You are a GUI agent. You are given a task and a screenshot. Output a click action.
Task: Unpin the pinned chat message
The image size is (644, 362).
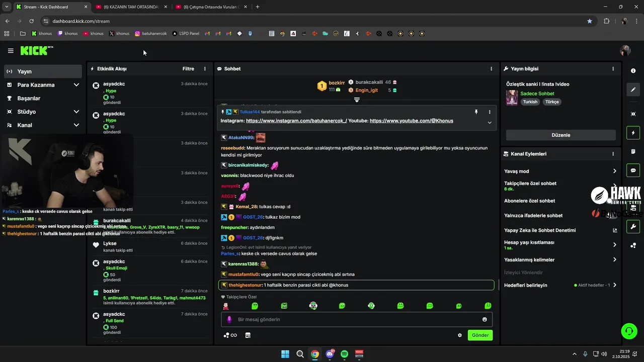coord(476,112)
